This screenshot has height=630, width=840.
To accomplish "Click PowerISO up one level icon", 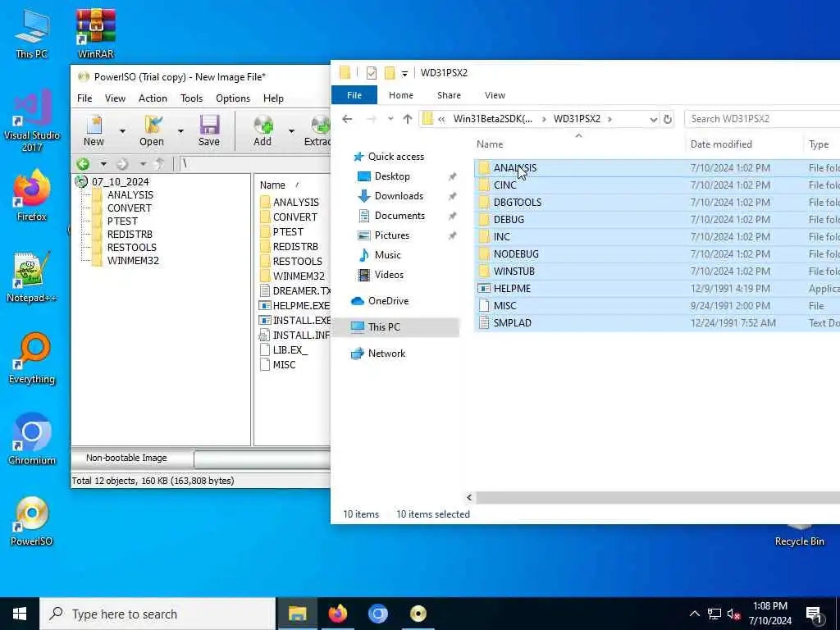I will click(160, 164).
